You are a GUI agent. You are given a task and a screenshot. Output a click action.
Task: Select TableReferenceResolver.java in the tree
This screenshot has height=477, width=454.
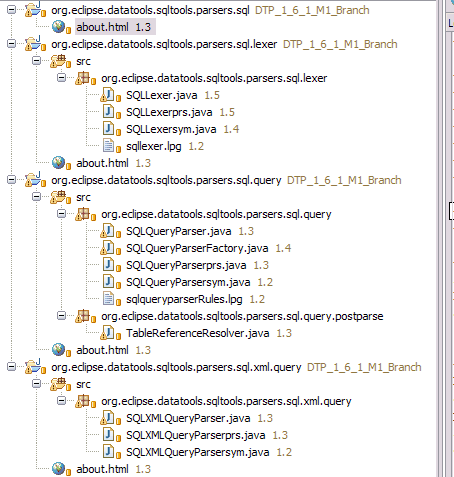(197, 333)
